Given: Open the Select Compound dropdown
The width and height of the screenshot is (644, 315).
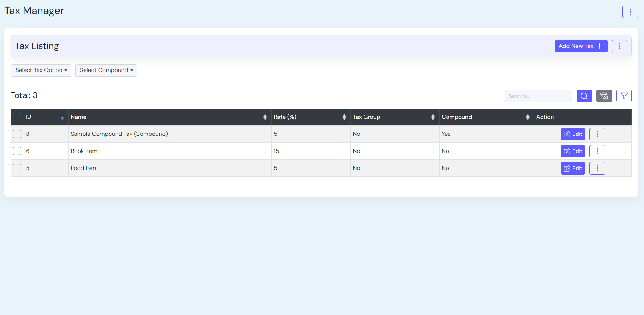Looking at the screenshot, I should 106,71.
